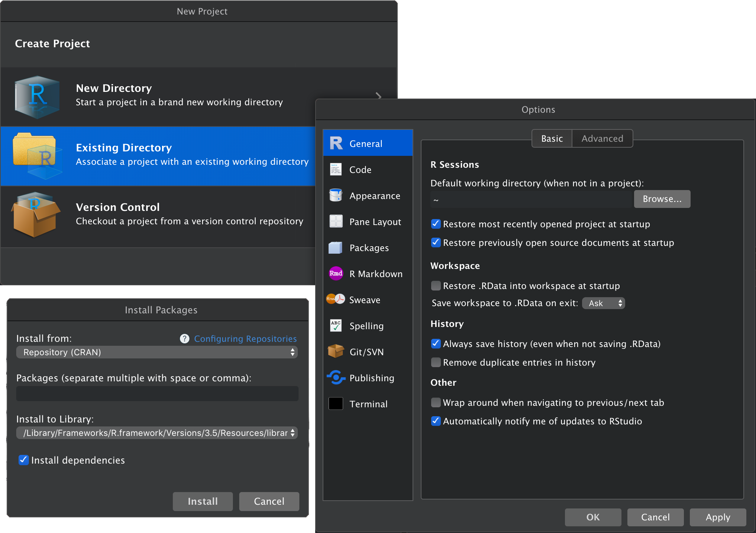
Task: Open the Repository (CRAN) install source dropdown
Action: (x=157, y=352)
